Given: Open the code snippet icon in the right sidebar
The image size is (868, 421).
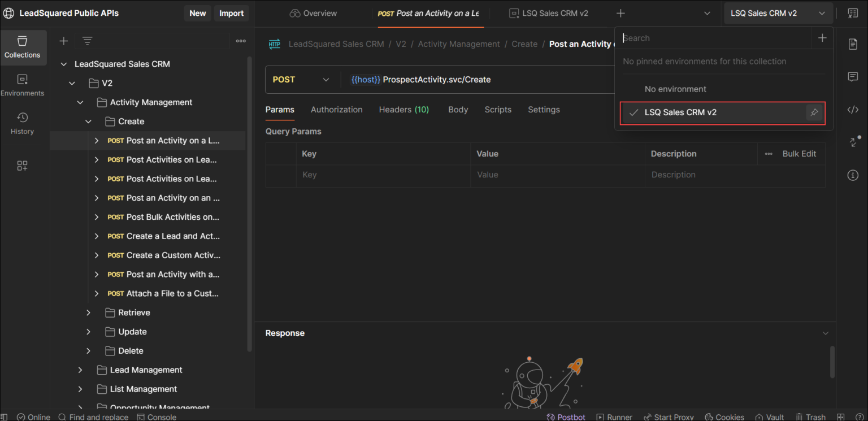Looking at the screenshot, I should [853, 110].
